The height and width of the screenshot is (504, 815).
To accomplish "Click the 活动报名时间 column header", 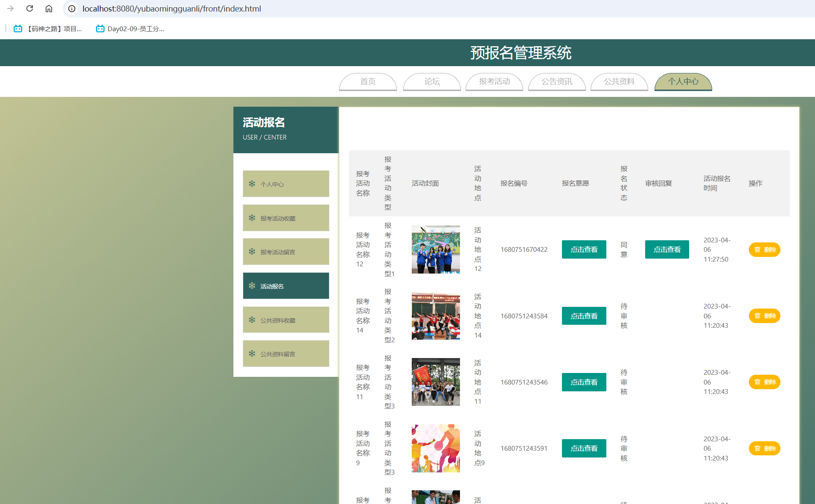I will tap(717, 183).
